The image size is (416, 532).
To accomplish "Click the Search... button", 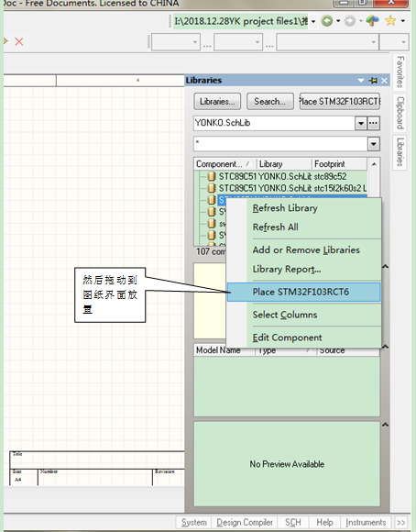I will coord(270,102).
